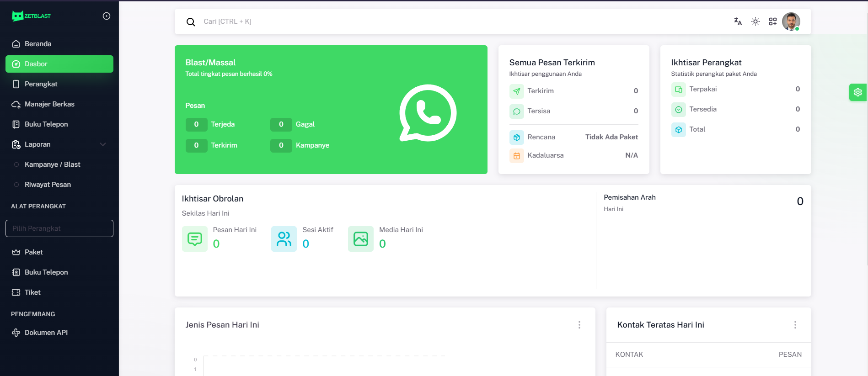Click the Tiket ticket icon
The image size is (868, 376).
(16, 292)
